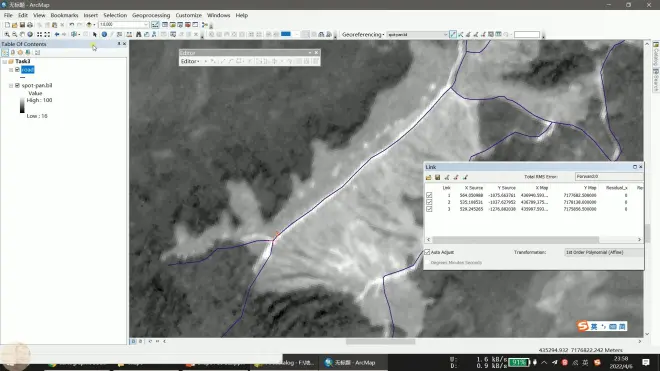
Task: Click the Fixed Zoom Out icon
Action: coord(47,35)
